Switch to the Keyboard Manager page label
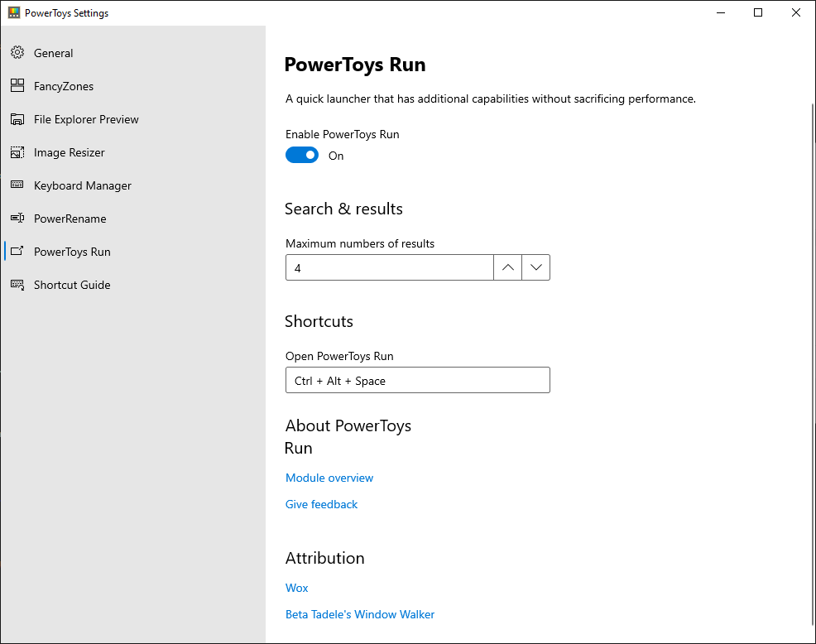 (83, 185)
